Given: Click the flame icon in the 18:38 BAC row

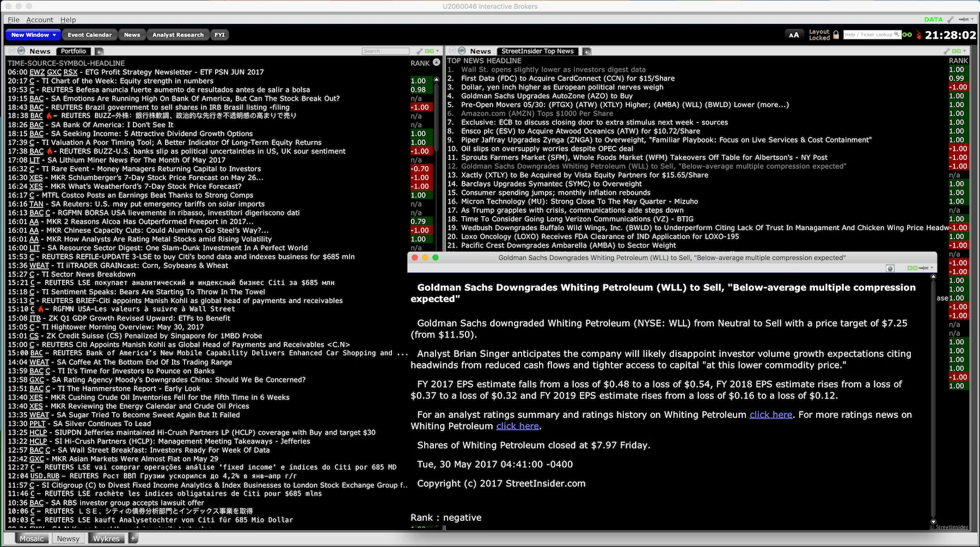Looking at the screenshot, I should (x=49, y=116).
